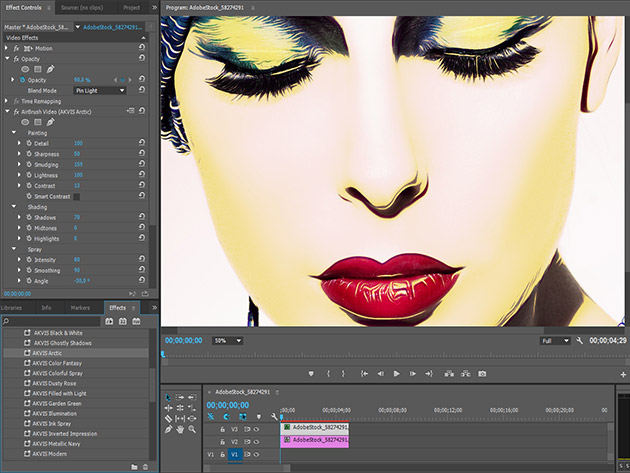Play the program monitor preview
Image resolution: width=630 pixels, height=473 pixels.
coord(397,373)
